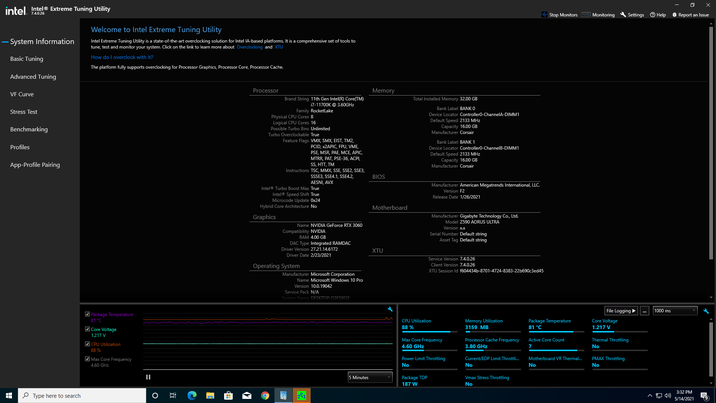Click the Stop Monitors icon button
The image size is (716, 403).
click(559, 15)
